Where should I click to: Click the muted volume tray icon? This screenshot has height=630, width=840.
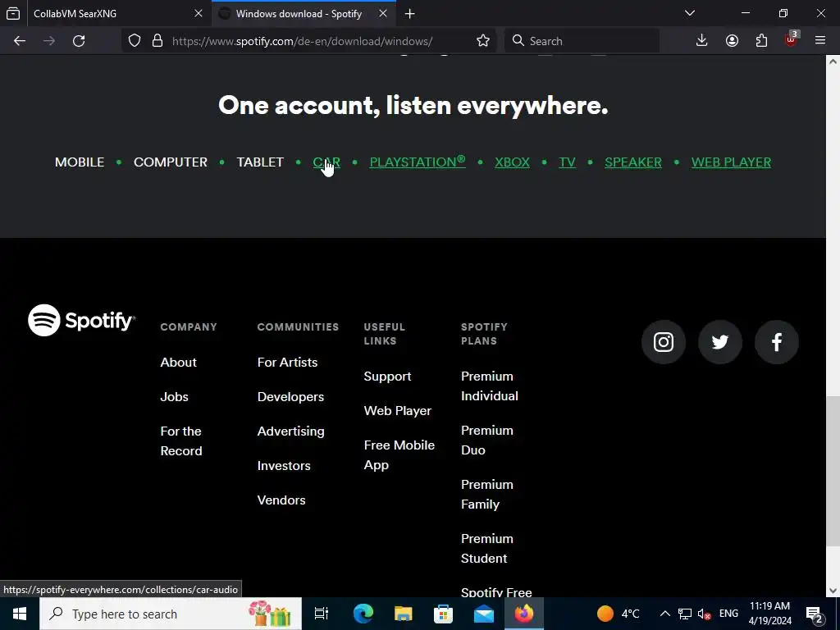(x=704, y=614)
